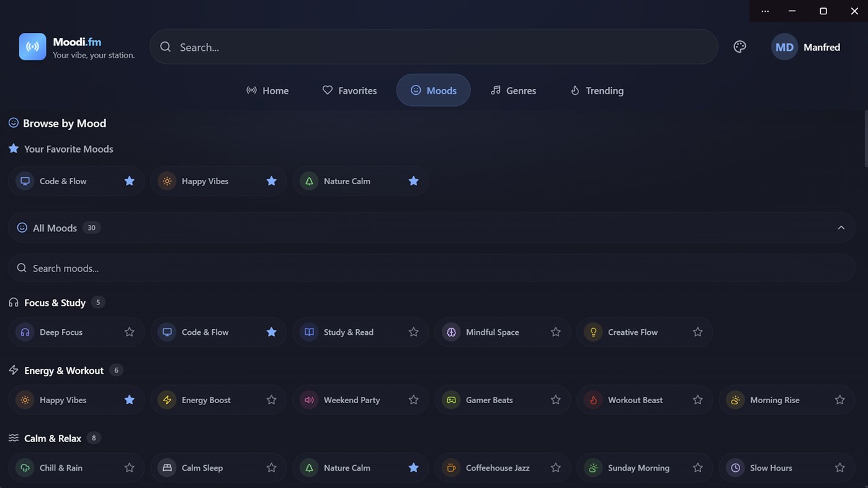Image resolution: width=868 pixels, height=488 pixels.
Task: Select the Calm Sleep bed icon
Action: [x=167, y=468]
